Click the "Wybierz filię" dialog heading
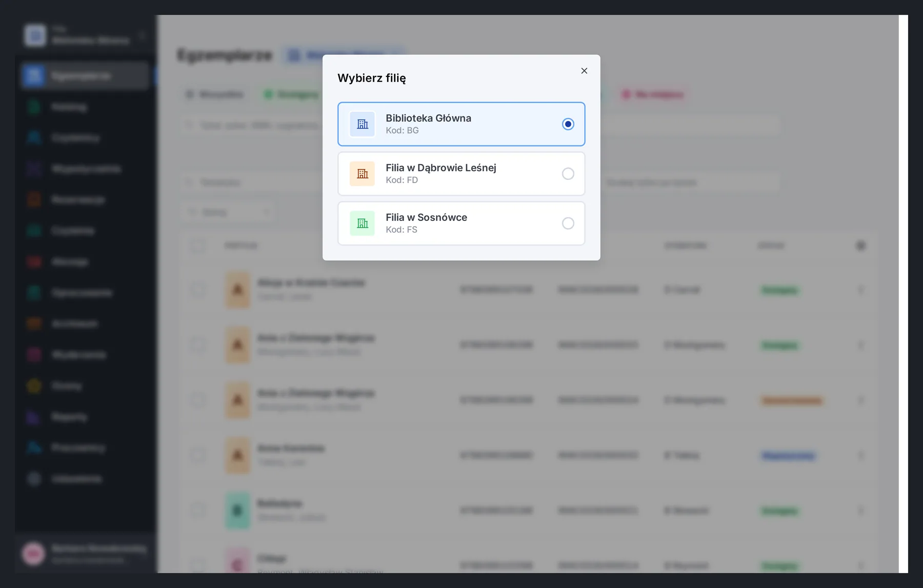Image resolution: width=923 pixels, height=588 pixels. coord(372,78)
